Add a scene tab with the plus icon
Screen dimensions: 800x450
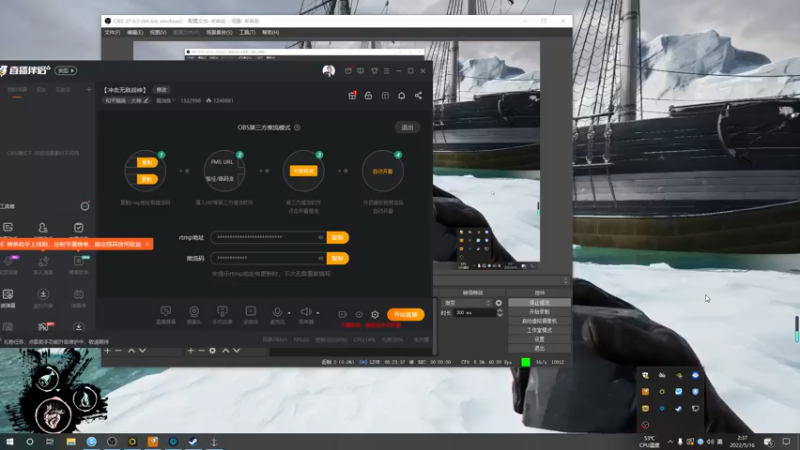click(x=89, y=90)
